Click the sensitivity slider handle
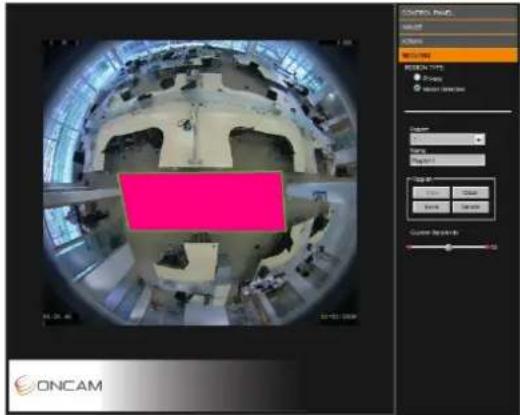 coord(449,247)
